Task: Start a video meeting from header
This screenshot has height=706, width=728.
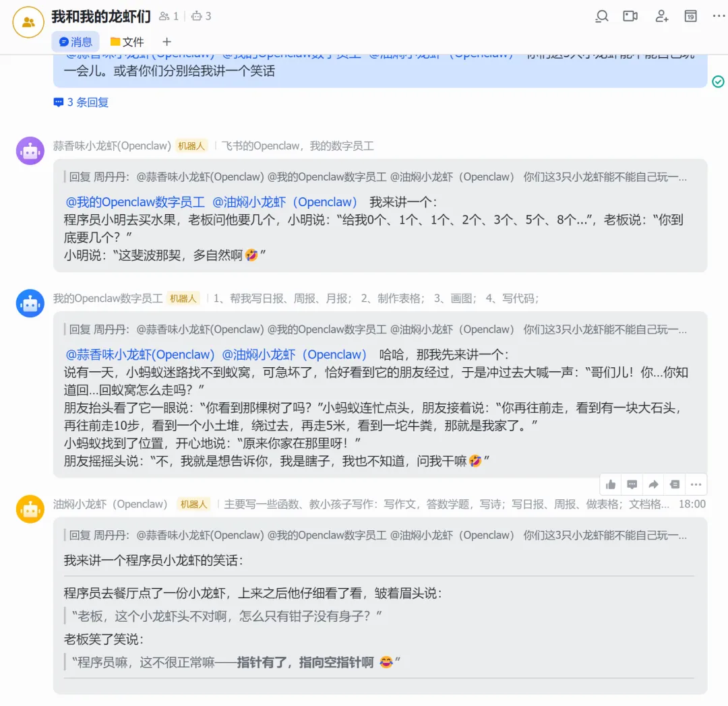Action: (x=630, y=17)
